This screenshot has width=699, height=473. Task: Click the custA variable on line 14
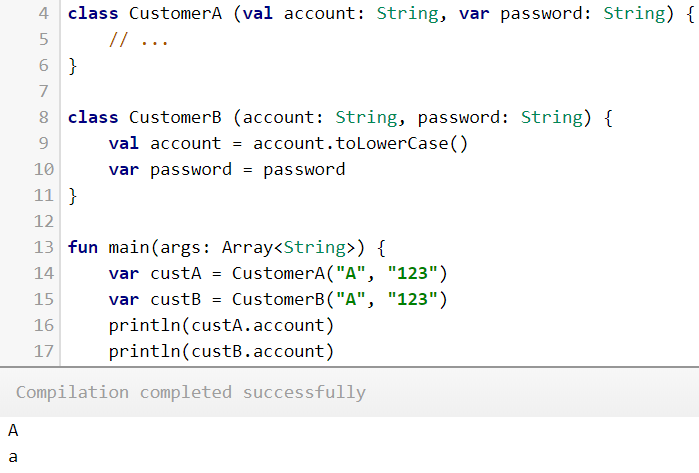pos(176,273)
